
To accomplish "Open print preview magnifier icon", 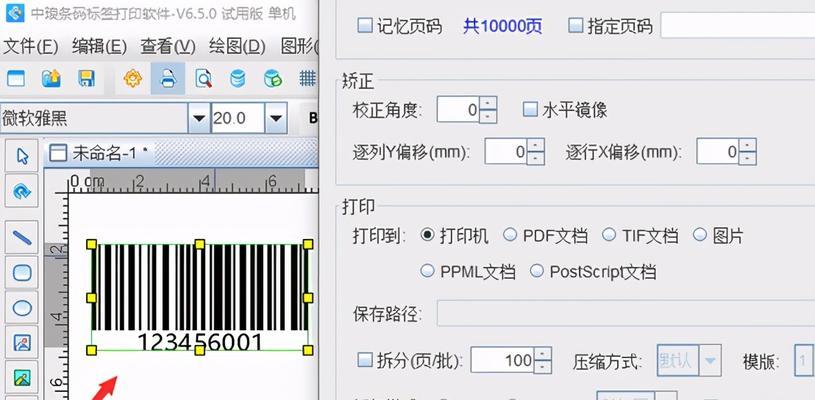I will coord(203,79).
